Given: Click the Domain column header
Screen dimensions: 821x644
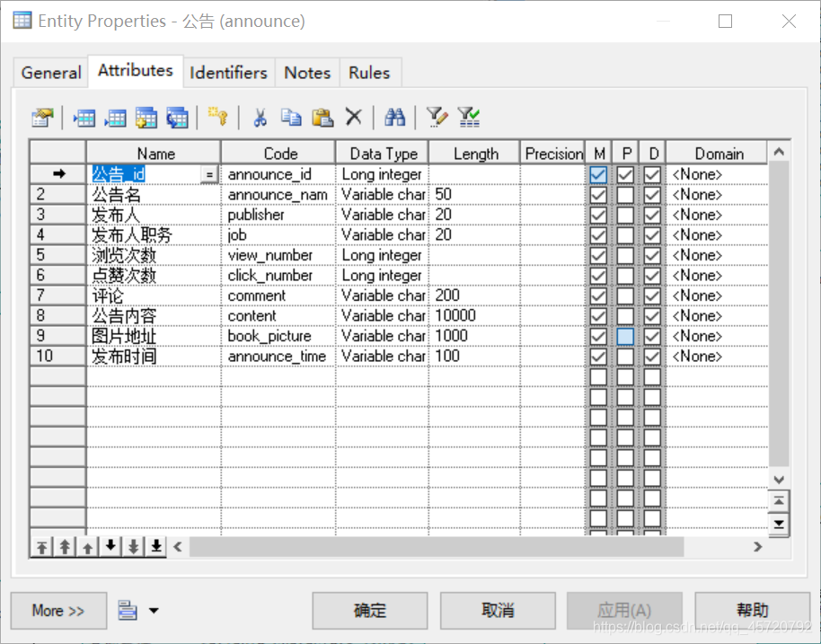Looking at the screenshot, I should point(718,154).
